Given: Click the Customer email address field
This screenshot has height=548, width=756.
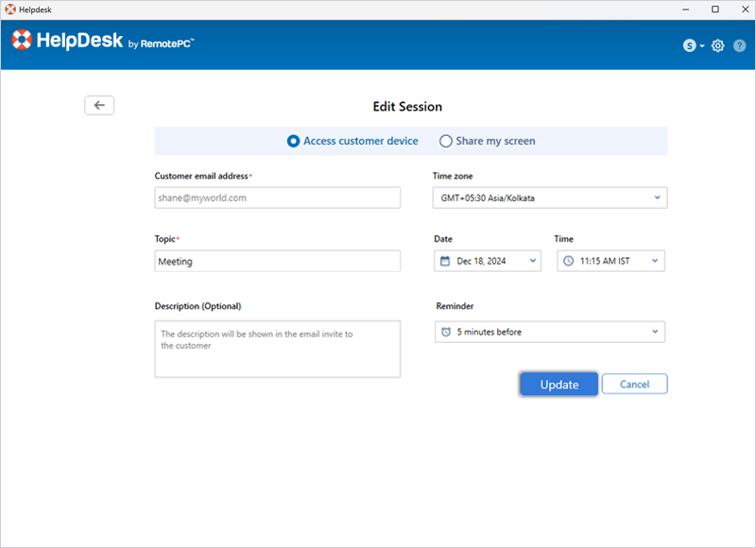Looking at the screenshot, I should click(277, 197).
